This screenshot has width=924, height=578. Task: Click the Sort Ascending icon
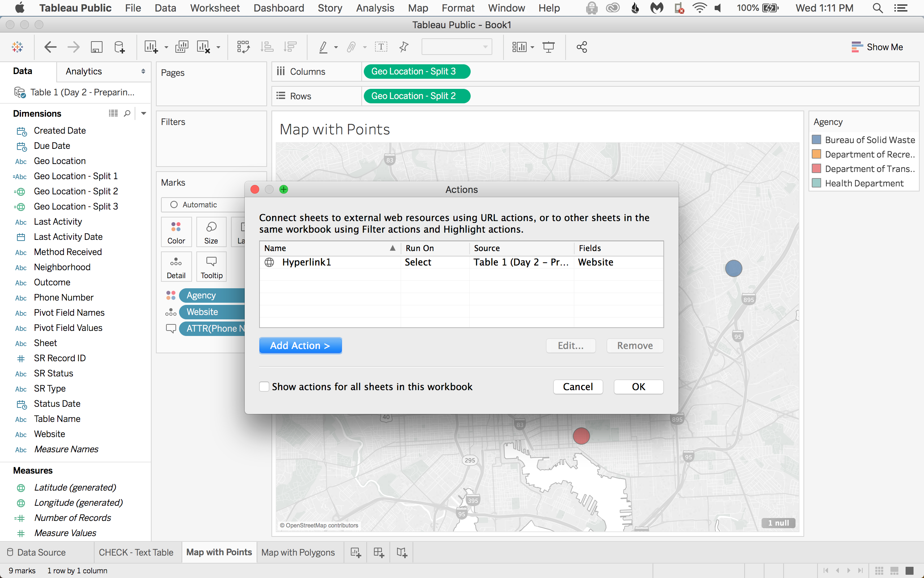pyautogui.click(x=267, y=47)
